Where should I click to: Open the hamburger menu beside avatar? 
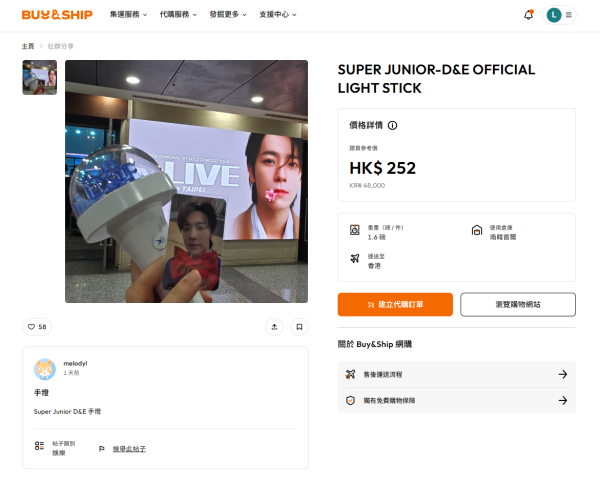[569, 15]
